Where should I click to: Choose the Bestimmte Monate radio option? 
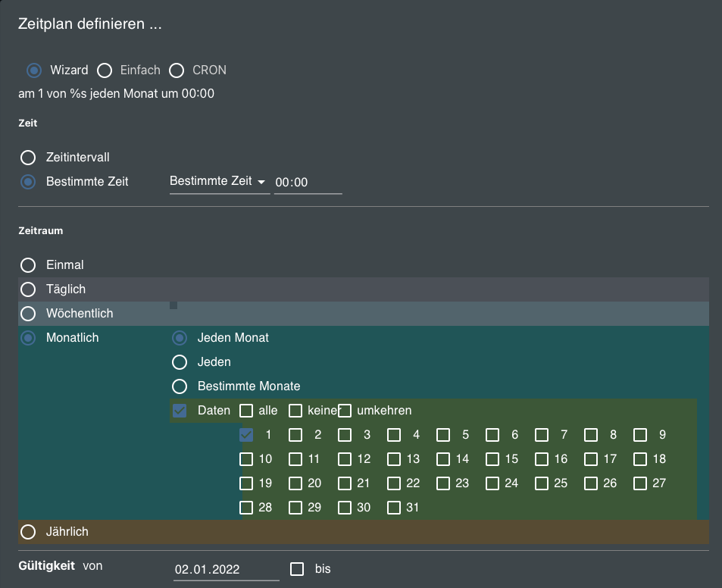pos(180,386)
